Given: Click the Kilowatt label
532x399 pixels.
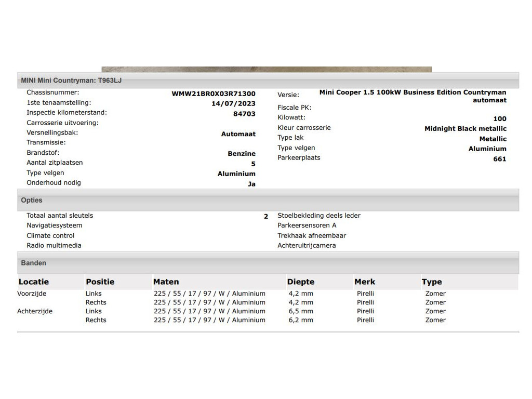Looking at the screenshot, I should point(291,117).
